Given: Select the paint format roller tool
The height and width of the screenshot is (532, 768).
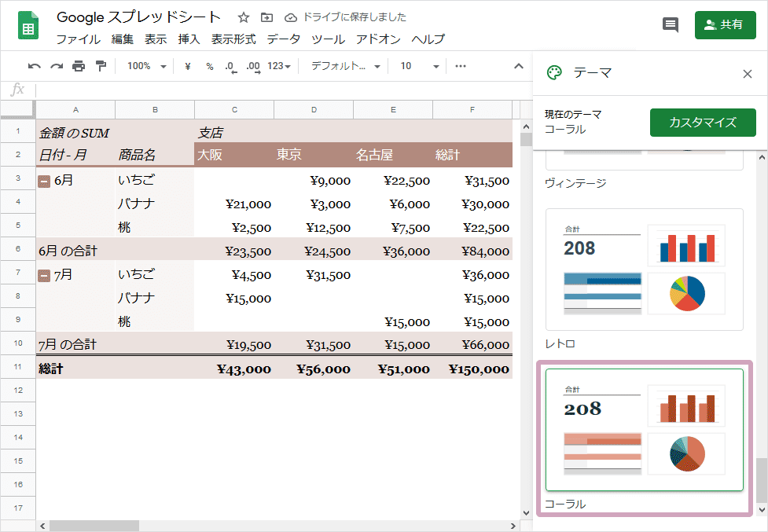Looking at the screenshot, I should (101, 66).
